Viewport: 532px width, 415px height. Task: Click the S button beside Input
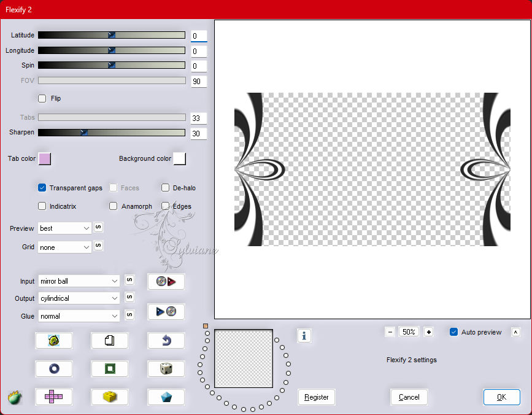[x=129, y=280]
